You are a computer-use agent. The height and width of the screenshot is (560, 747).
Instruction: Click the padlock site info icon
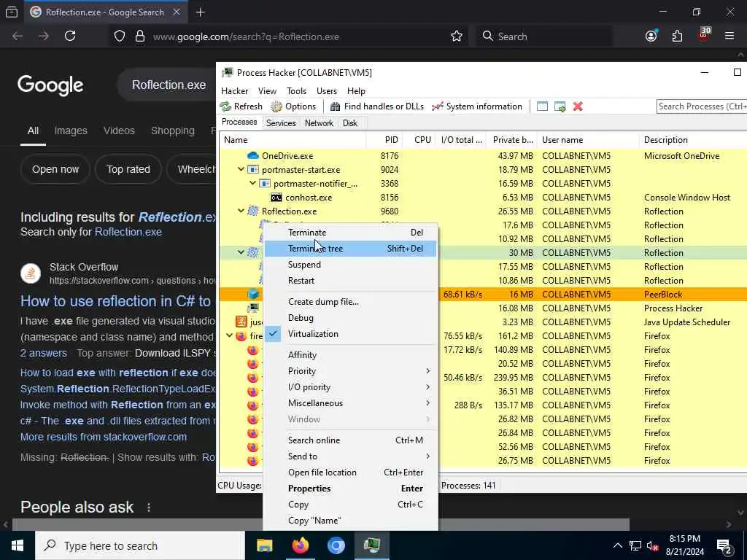[x=139, y=36]
